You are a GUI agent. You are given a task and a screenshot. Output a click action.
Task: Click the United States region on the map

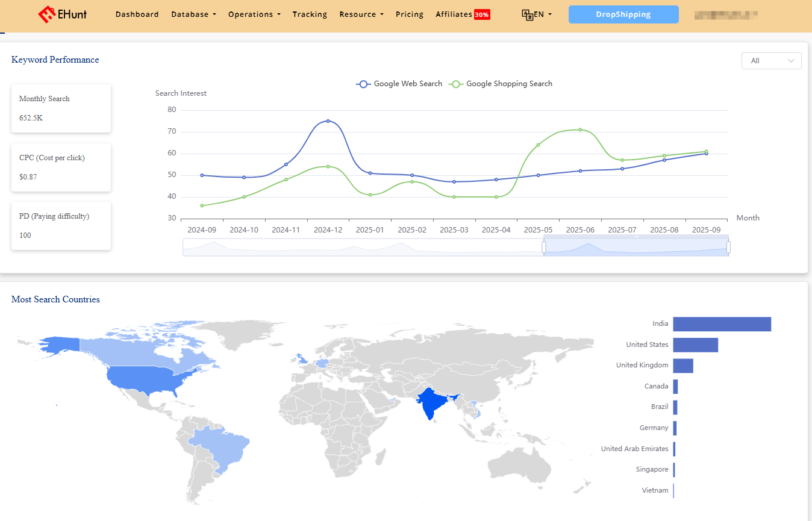(x=145, y=381)
